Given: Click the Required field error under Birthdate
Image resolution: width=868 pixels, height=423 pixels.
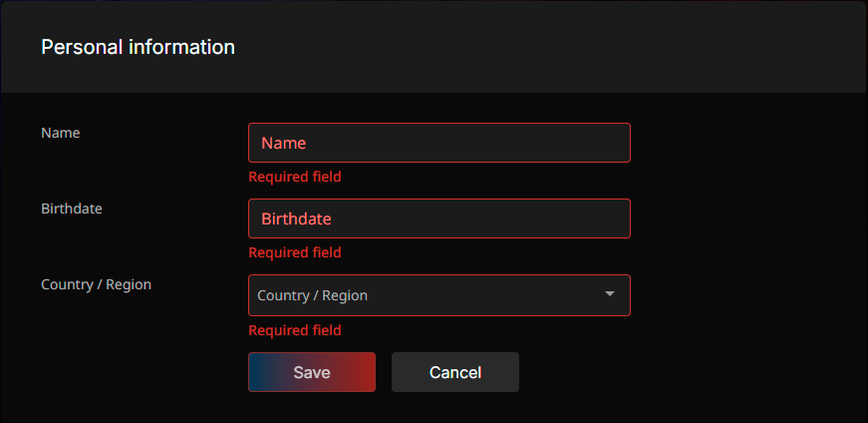Looking at the screenshot, I should pos(294,252).
